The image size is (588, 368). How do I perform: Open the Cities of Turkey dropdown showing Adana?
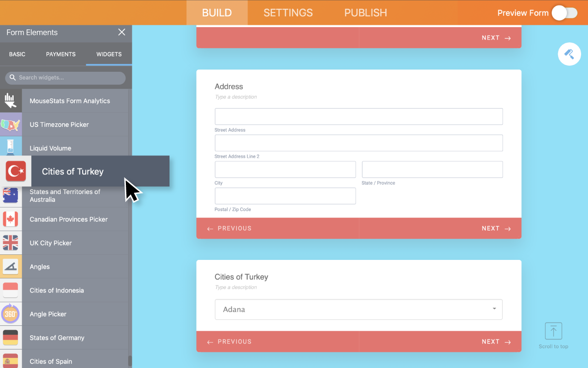coord(358,310)
